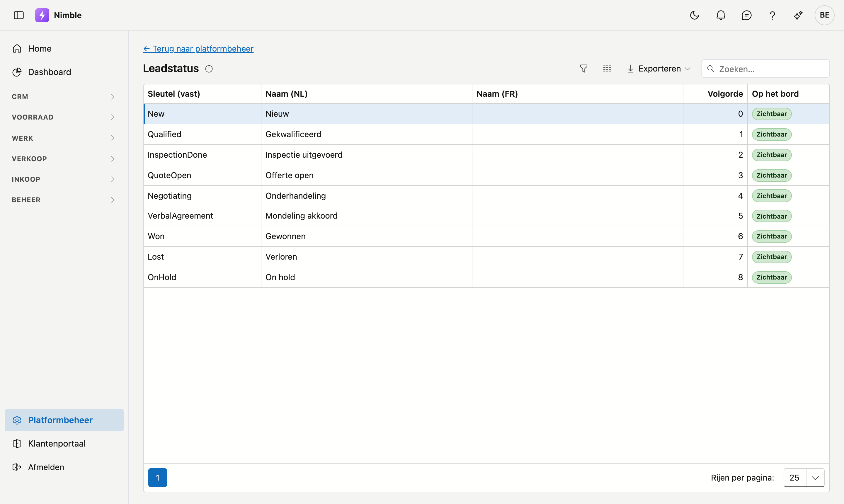Click the Leadstatus page heading
Screen dimensions: 844x504
(171, 69)
